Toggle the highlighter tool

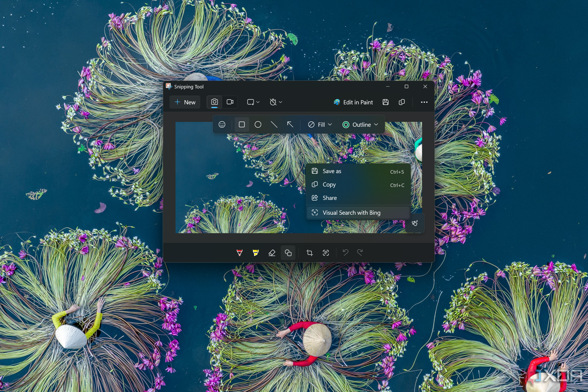click(x=255, y=252)
